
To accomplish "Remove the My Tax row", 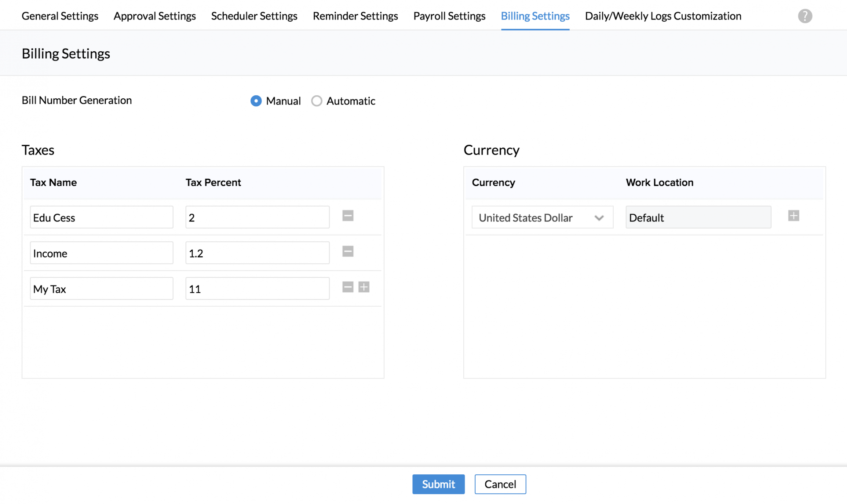I will point(348,287).
